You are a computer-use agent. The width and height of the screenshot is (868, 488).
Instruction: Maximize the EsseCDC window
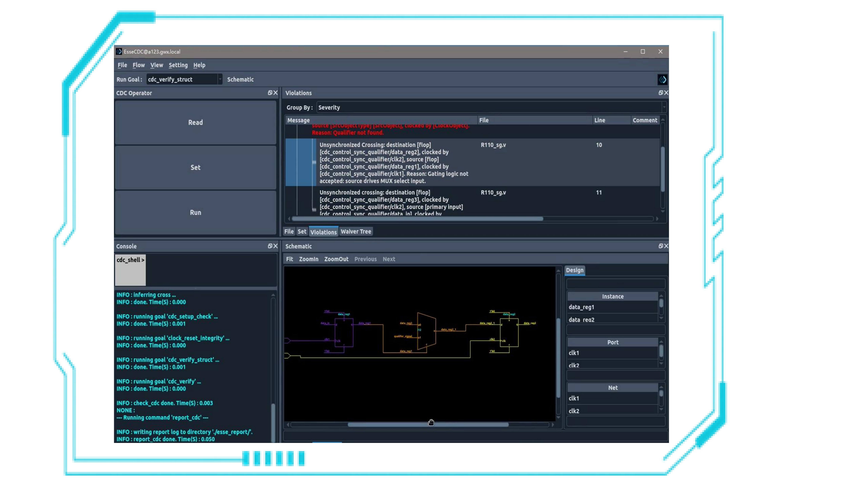643,52
